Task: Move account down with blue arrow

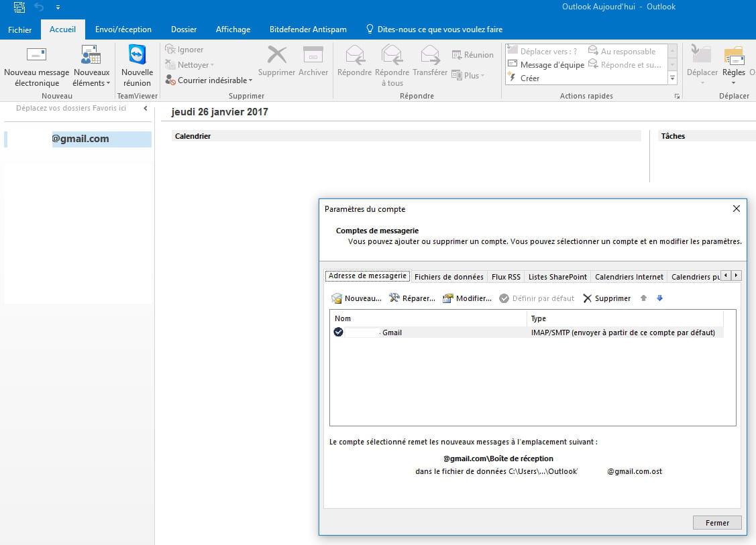Action: tap(659, 298)
